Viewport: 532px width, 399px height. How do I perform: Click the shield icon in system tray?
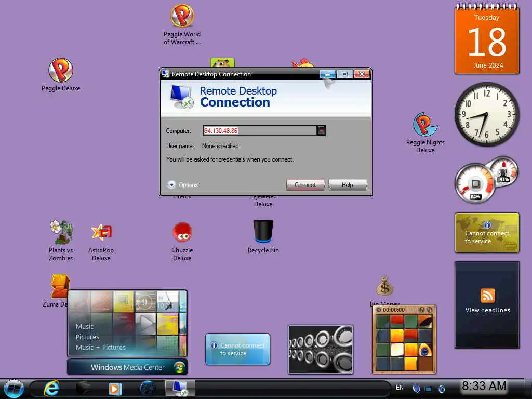click(416, 389)
